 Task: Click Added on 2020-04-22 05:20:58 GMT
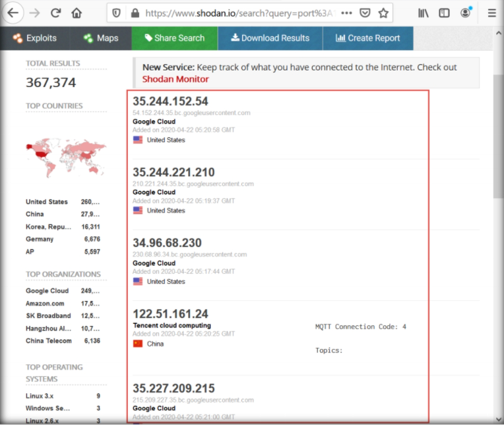coord(183,130)
